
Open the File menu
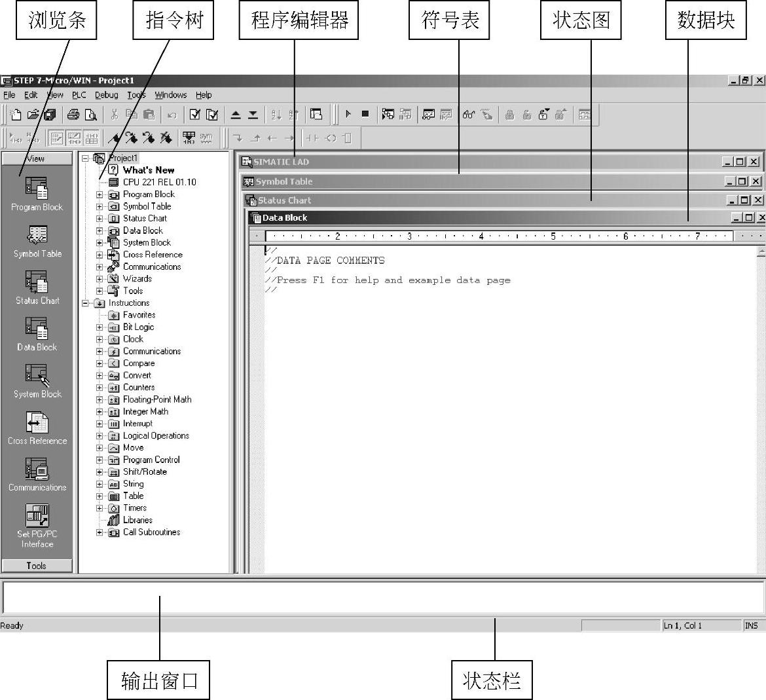9,95
